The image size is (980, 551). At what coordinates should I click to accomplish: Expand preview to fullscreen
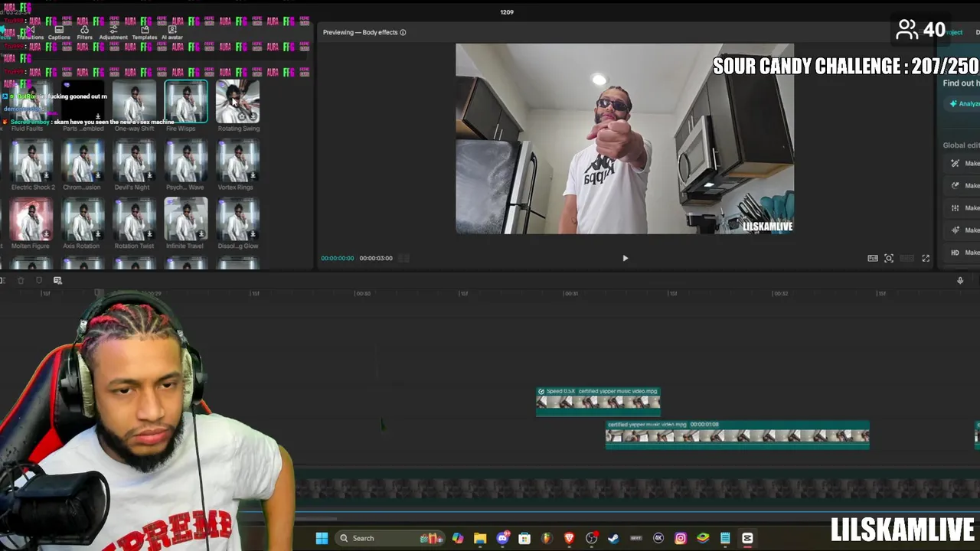(x=926, y=259)
